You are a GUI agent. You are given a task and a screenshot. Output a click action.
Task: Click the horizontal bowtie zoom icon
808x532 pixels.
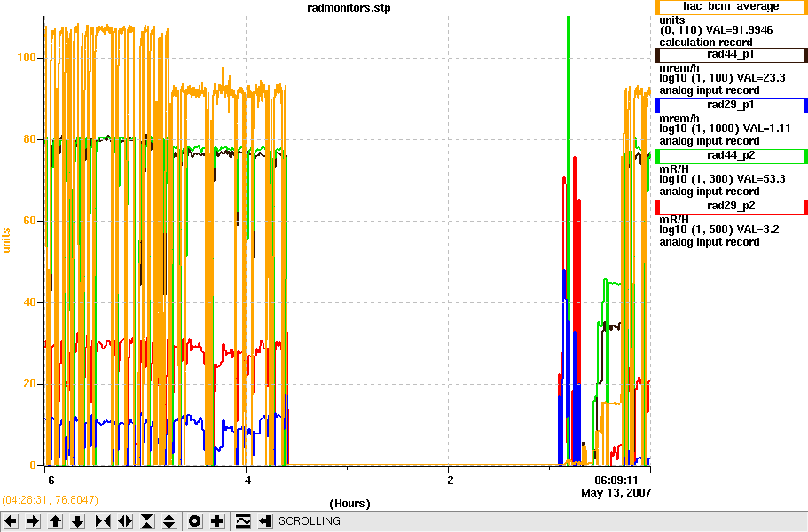pyautogui.click(x=103, y=521)
